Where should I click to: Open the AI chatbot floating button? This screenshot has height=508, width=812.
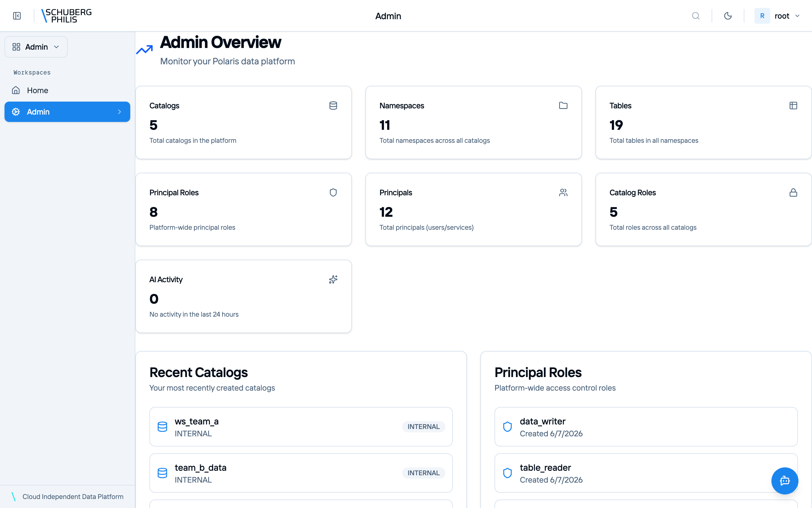point(784,481)
